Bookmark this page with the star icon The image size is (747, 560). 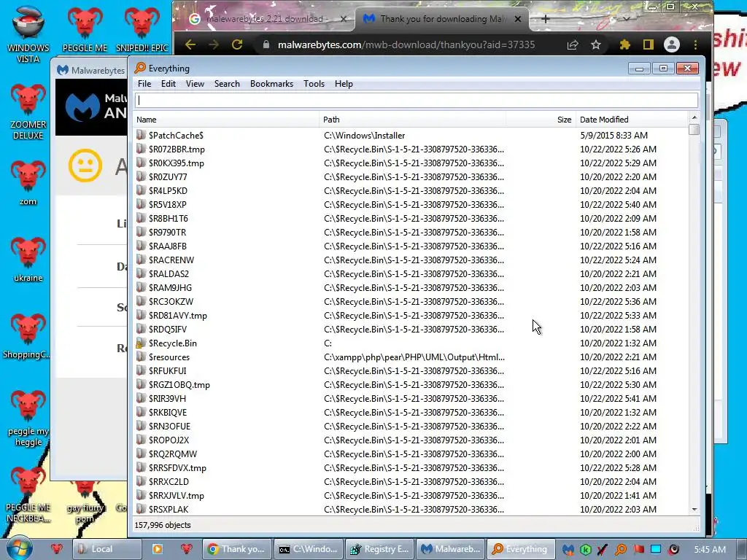pyautogui.click(x=596, y=44)
